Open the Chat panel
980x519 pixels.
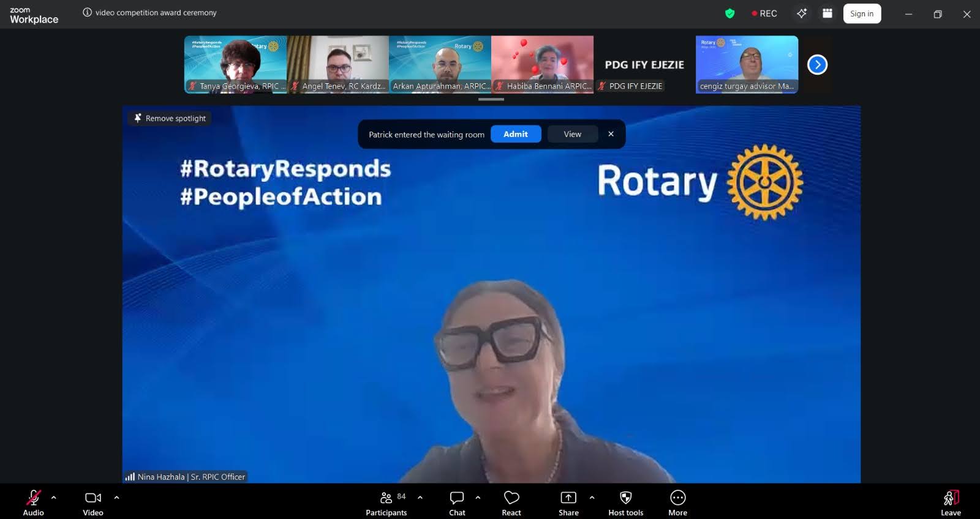(457, 502)
